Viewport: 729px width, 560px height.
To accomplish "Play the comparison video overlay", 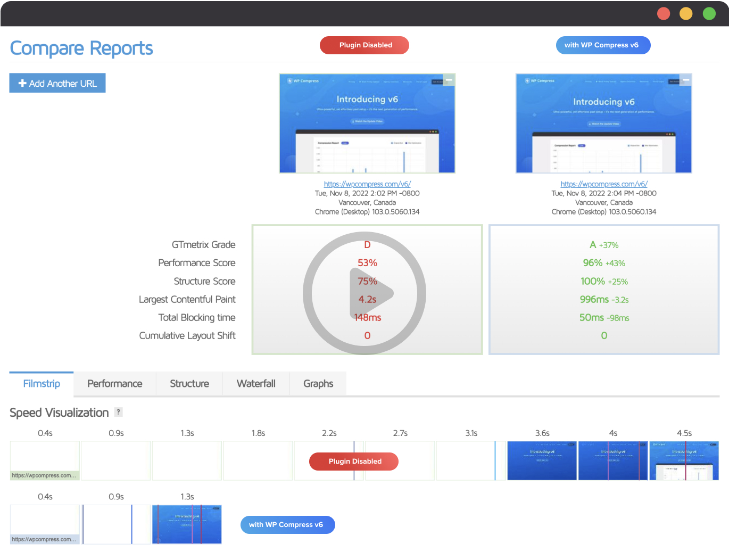I will 365,293.
